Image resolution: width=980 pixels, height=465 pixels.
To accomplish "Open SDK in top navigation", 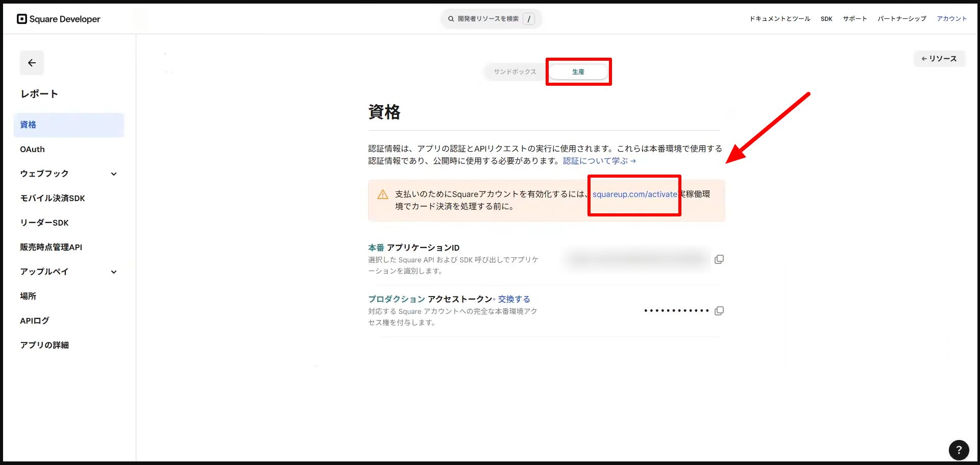I will pyautogui.click(x=826, y=19).
